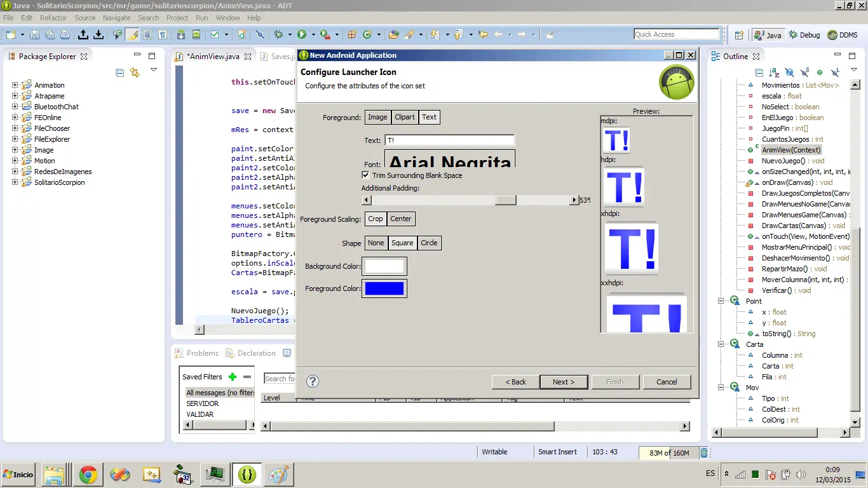Open the Android SDK Manager icon
Image resolution: width=868 pixels, height=488 pixels.
[x=181, y=35]
